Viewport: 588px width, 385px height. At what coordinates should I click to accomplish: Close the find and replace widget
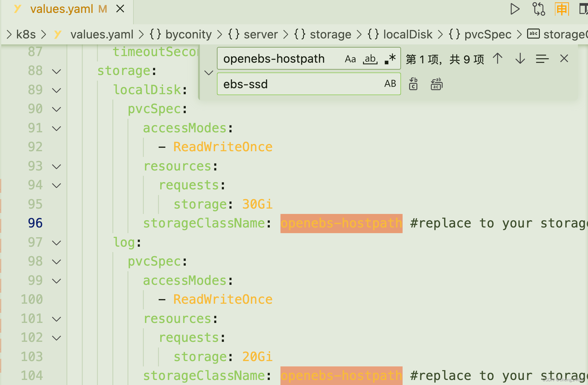pyautogui.click(x=564, y=59)
